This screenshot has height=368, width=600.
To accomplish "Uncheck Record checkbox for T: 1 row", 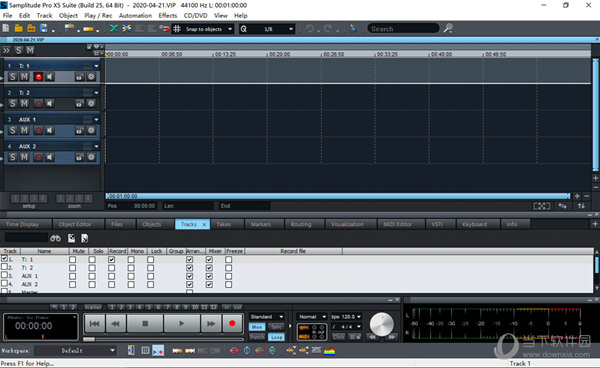I will pos(111,259).
